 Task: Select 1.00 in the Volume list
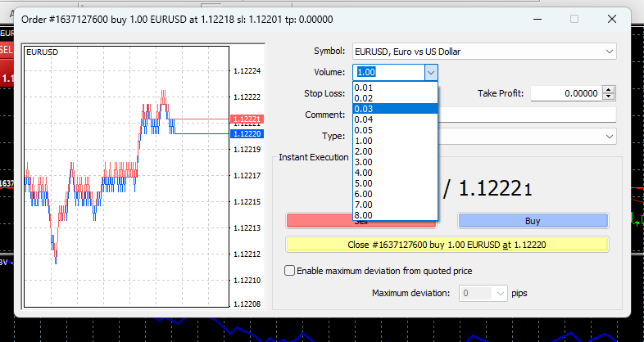[395, 141]
